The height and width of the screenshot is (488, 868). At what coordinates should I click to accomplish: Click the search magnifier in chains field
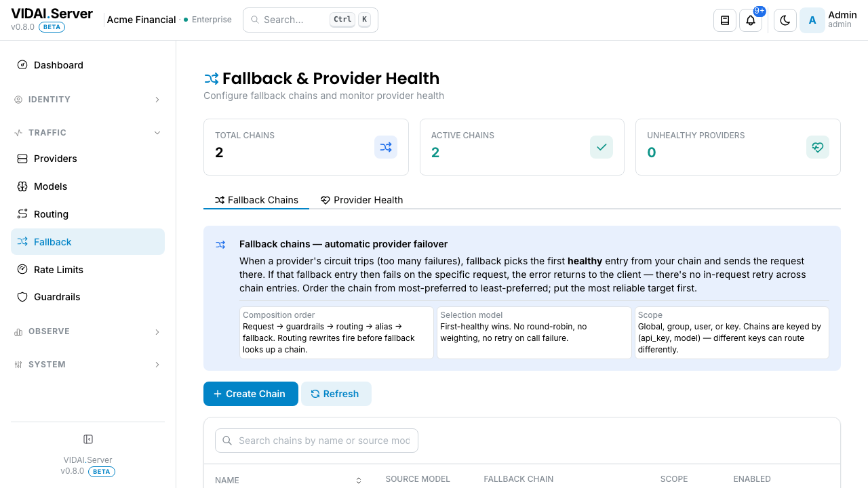227,441
